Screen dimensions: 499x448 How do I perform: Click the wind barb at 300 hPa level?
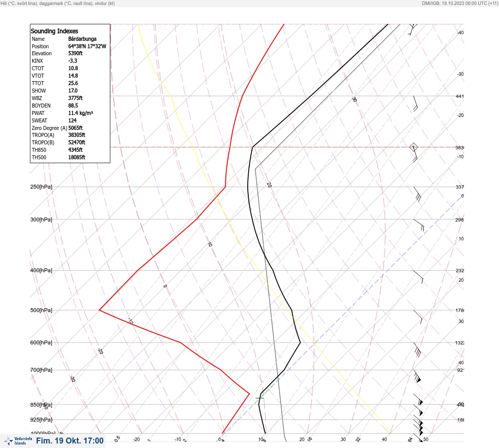(x=419, y=225)
